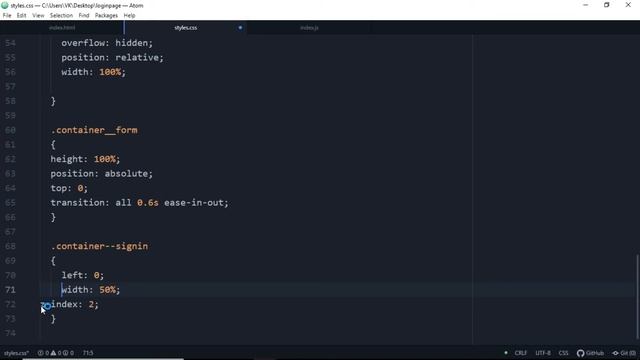Click the Atom app icon in title bar
Image resolution: width=640 pixels, height=360 pixels.
5,5
